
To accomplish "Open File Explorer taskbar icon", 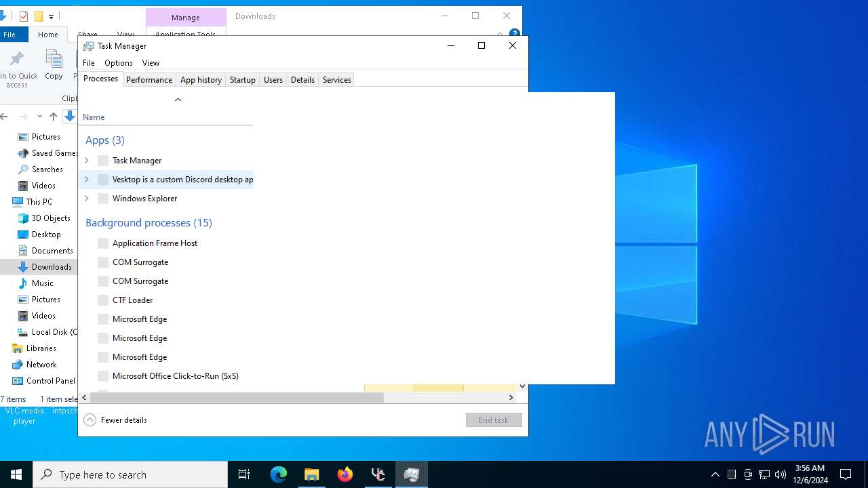I will point(312,474).
